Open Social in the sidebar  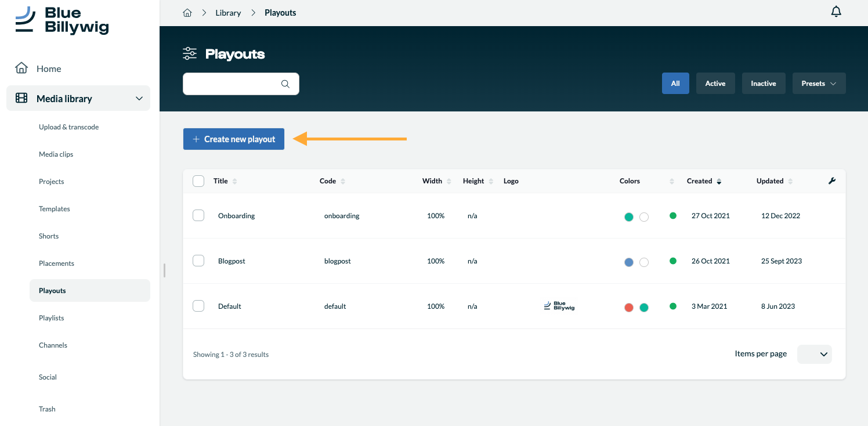[x=48, y=377]
